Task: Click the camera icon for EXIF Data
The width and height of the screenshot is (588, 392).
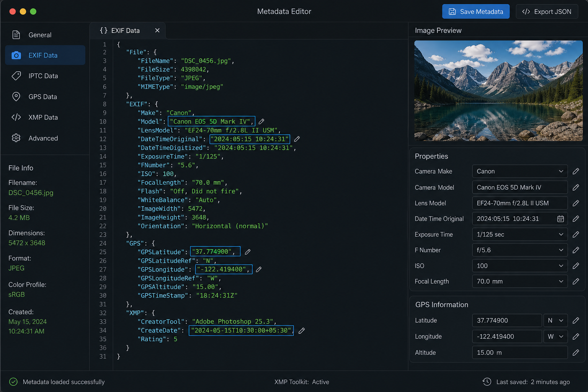Action: pos(16,55)
